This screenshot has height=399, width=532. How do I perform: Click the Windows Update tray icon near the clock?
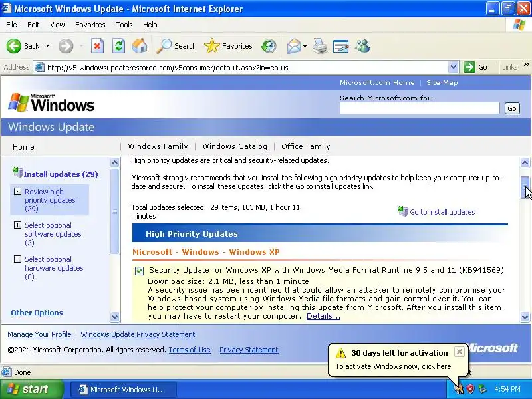[482, 389]
